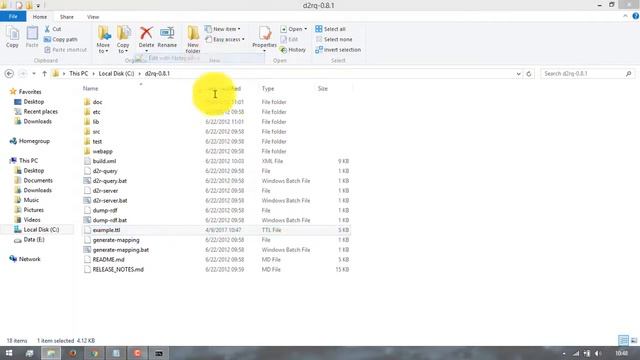Open the Copy to folder menu
640x360 pixels.
tap(123, 39)
